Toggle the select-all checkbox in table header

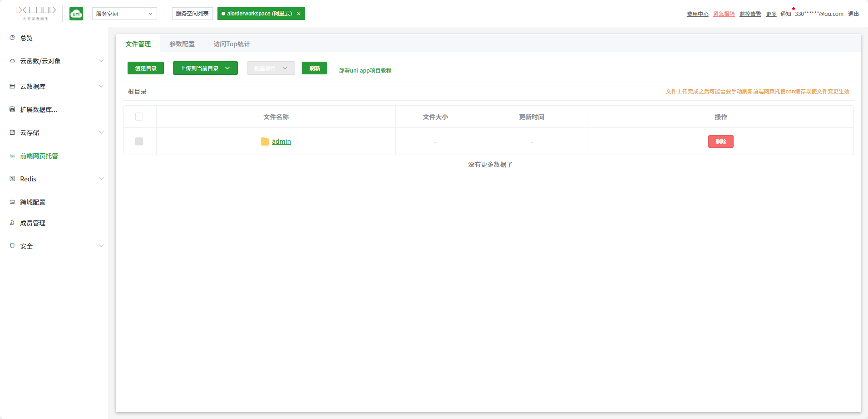[139, 117]
